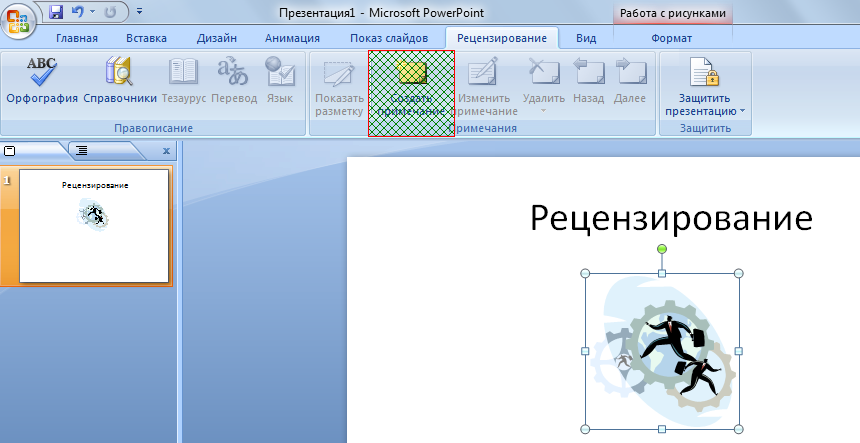Open the Вставка ribbon tab
860x443 pixels.
click(x=146, y=38)
